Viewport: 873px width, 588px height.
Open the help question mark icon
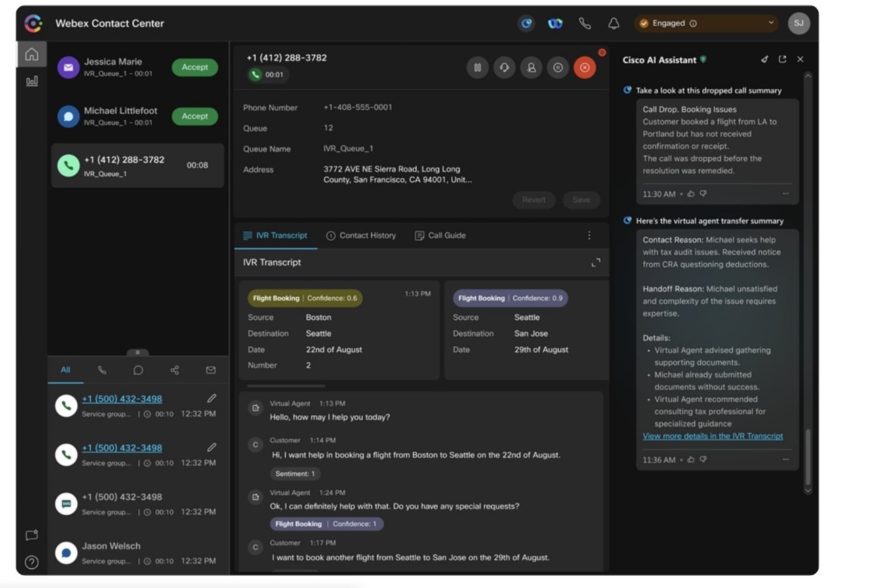point(32,562)
